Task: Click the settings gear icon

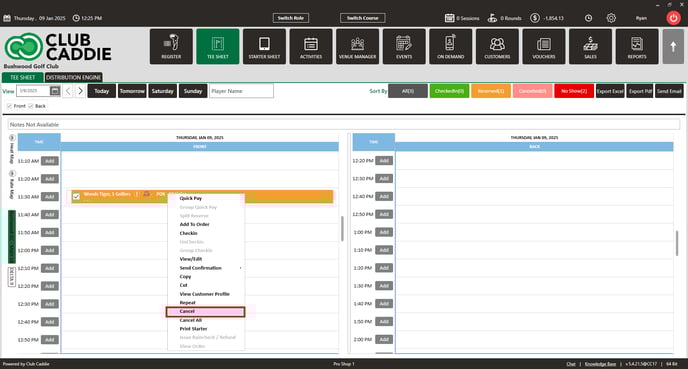Action: point(611,18)
